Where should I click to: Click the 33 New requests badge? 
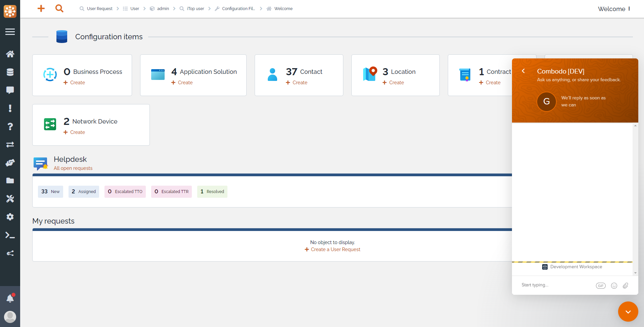click(50, 192)
